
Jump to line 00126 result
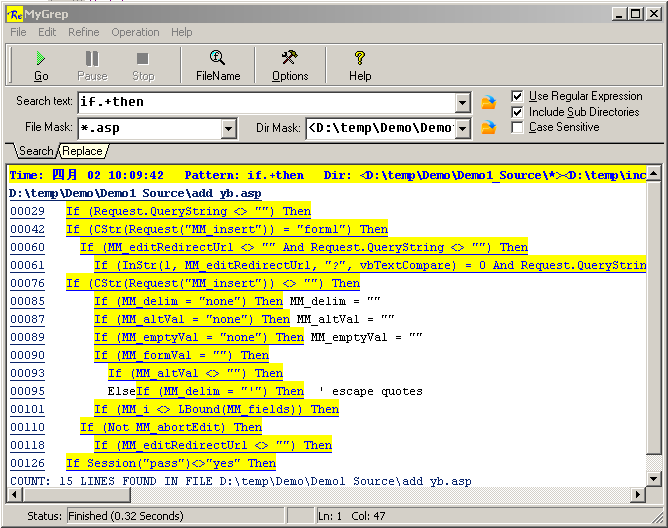coord(27,463)
